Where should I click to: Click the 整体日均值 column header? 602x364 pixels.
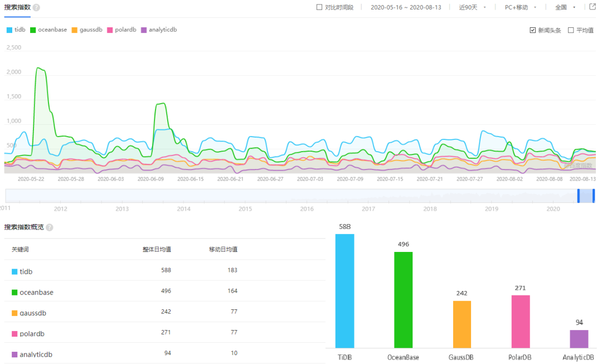157,249
